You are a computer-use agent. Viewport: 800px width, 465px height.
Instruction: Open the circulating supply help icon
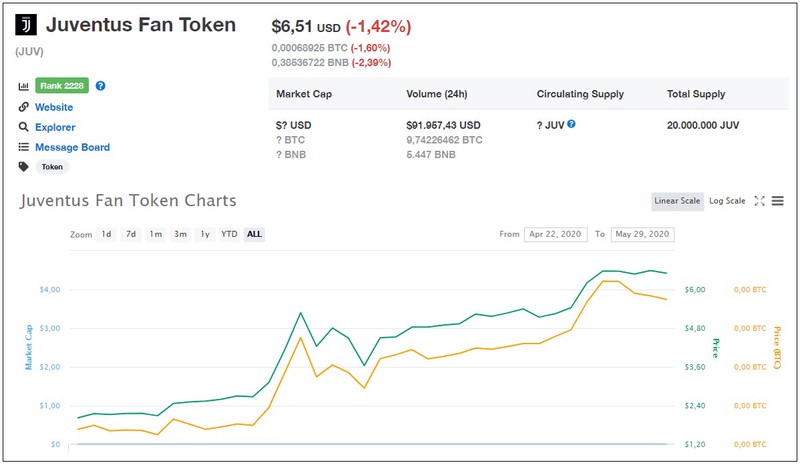click(571, 124)
